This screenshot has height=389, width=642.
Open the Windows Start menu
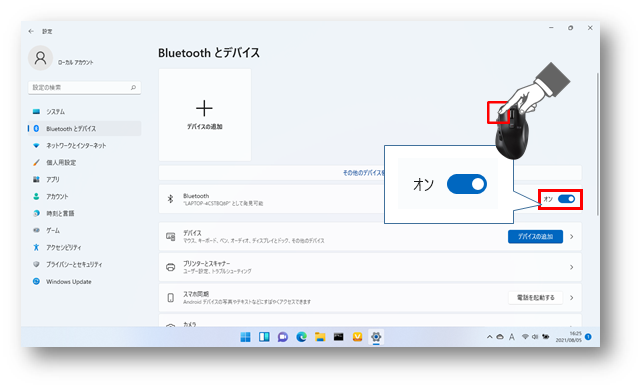245,337
